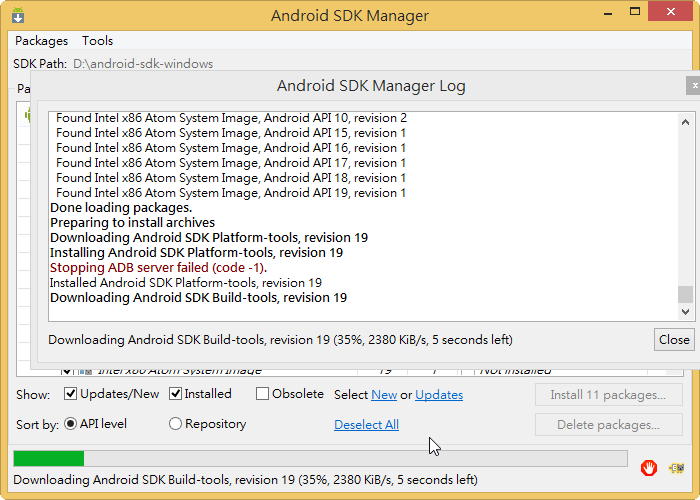Click the log scrollbar up arrow
The height and width of the screenshot is (500, 700).
point(686,122)
